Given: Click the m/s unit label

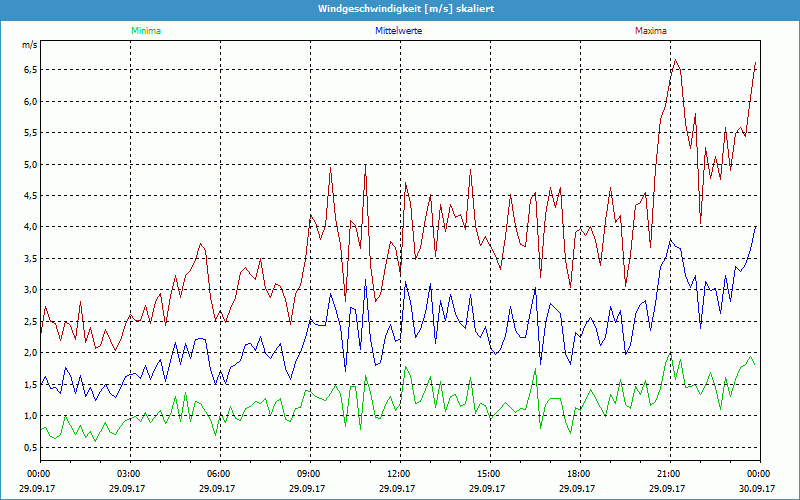Looking at the screenshot, I should (30, 45).
